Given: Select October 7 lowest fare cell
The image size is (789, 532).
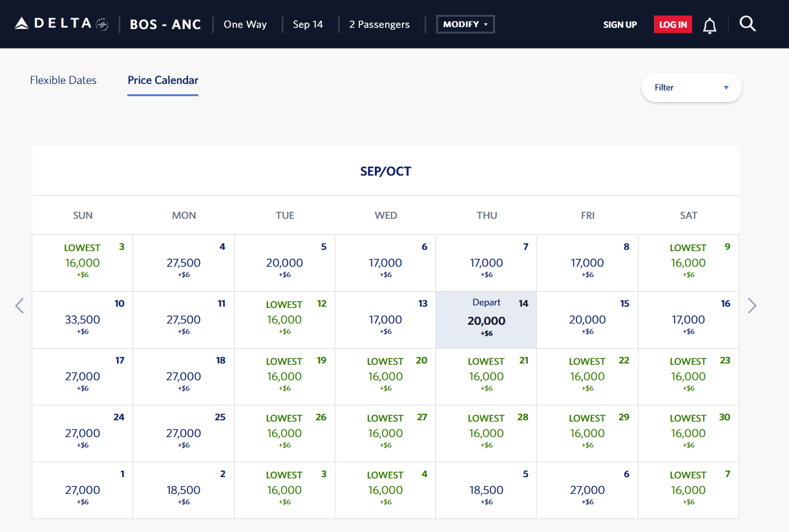Looking at the screenshot, I should point(688,491).
